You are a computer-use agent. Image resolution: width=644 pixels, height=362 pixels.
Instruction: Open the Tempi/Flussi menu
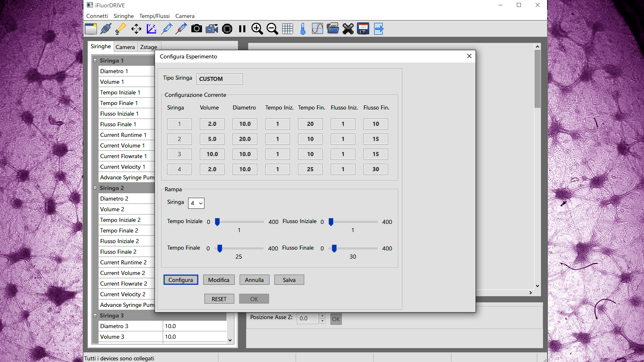click(x=154, y=16)
